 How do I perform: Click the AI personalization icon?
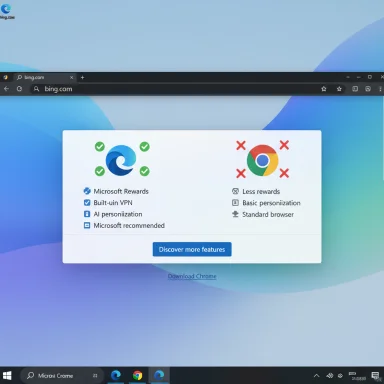[x=87, y=214]
